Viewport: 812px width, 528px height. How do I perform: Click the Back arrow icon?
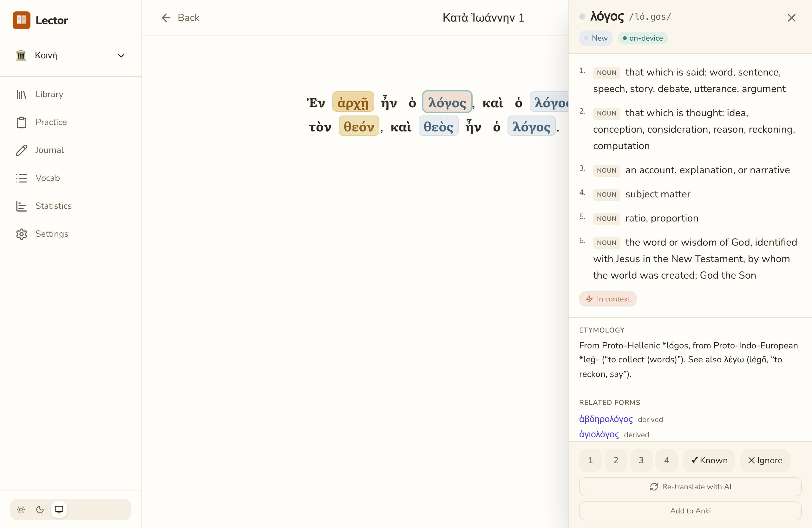tap(166, 18)
